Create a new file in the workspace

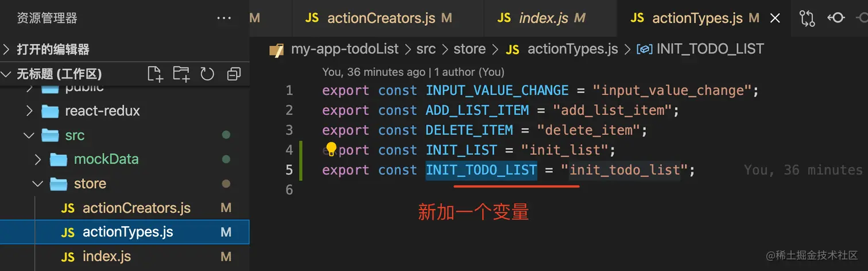(x=155, y=74)
